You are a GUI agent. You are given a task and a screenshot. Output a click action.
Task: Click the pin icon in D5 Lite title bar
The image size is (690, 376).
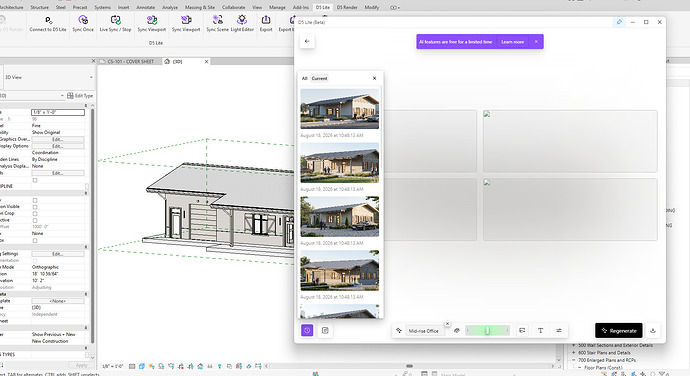click(619, 22)
